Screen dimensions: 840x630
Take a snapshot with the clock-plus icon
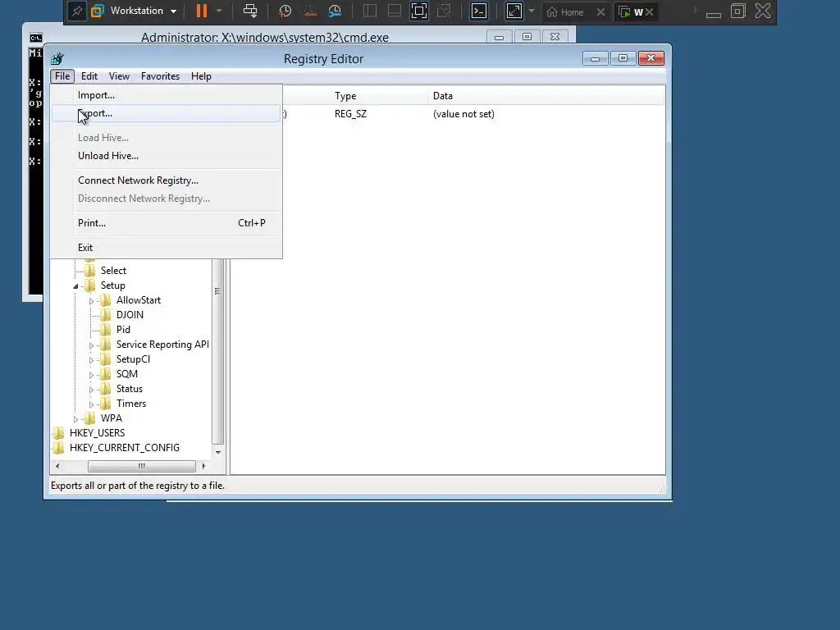[285, 11]
